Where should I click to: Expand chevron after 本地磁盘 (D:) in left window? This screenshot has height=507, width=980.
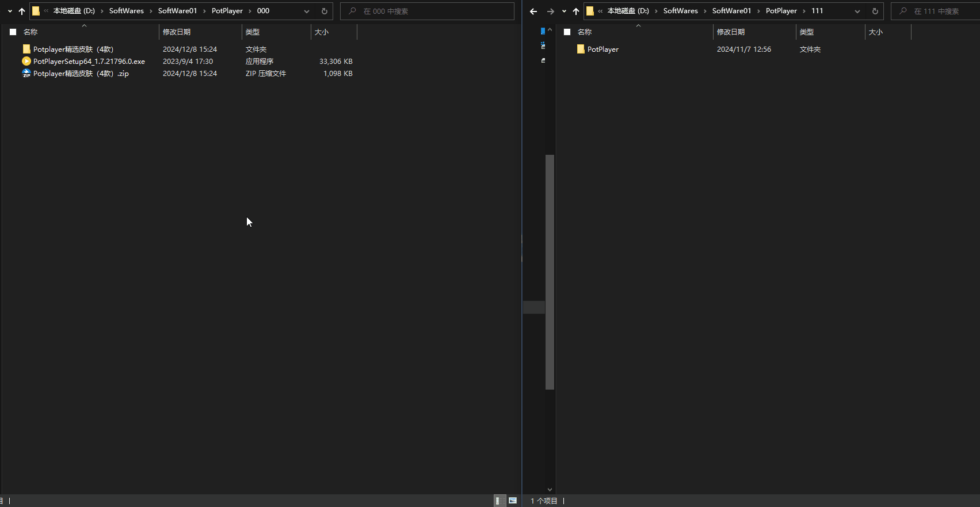point(102,11)
